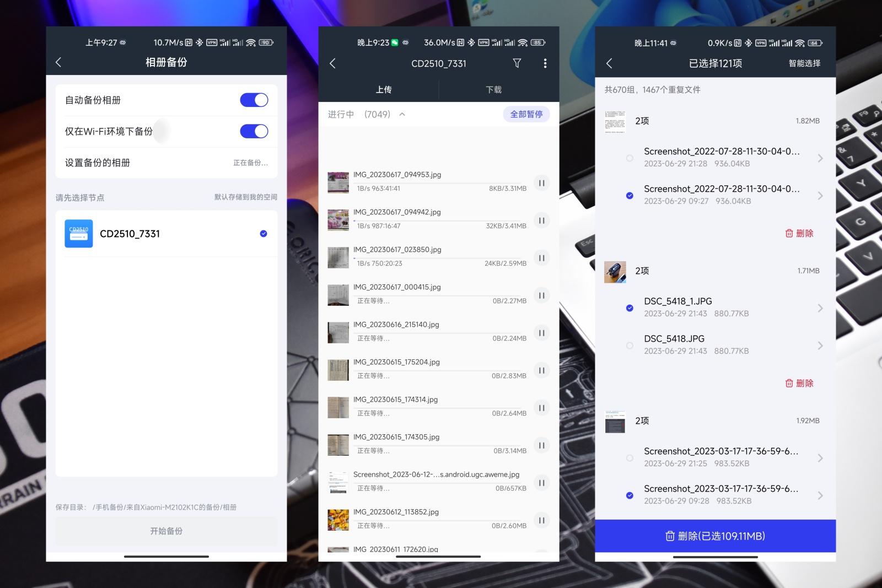This screenshot has height=588, width=882.
Task: Toggle 仅在Wi-Fi环境下备份 switch
Action: click(x=254, y=131)
